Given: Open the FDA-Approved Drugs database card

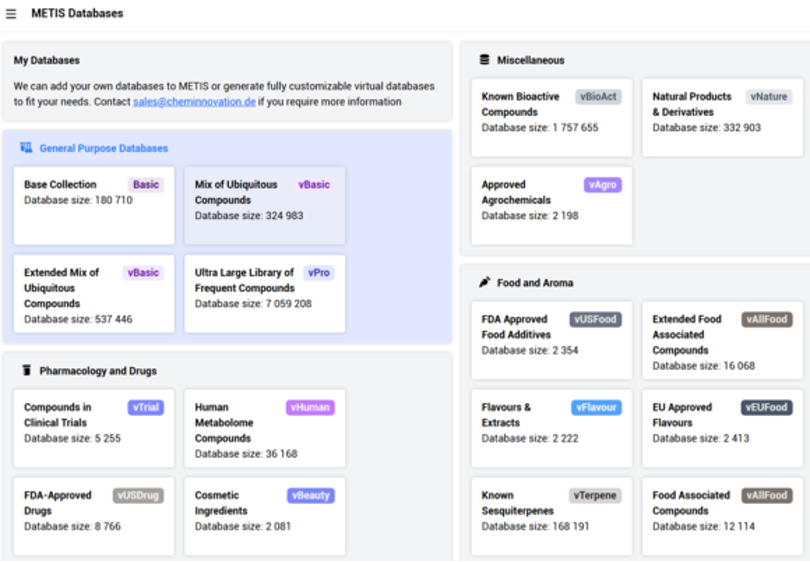Looking at the screenshot, I should pyautogui.click(x=94, y=516).
